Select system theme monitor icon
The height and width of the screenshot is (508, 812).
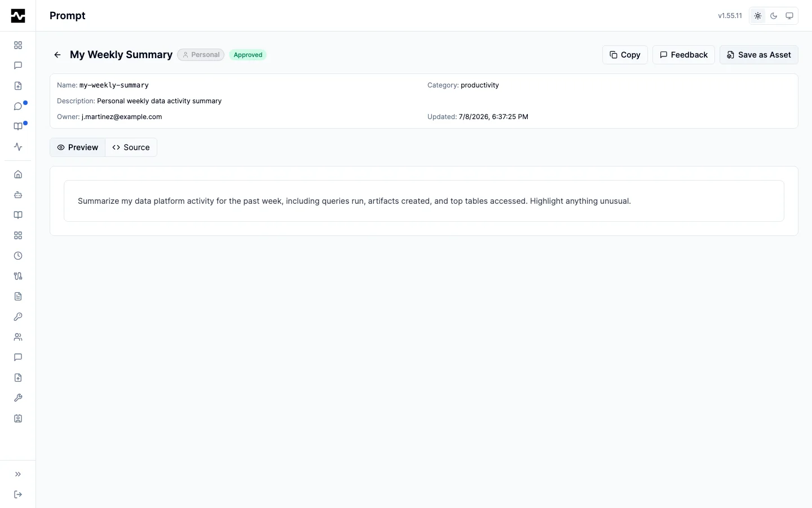789,16
